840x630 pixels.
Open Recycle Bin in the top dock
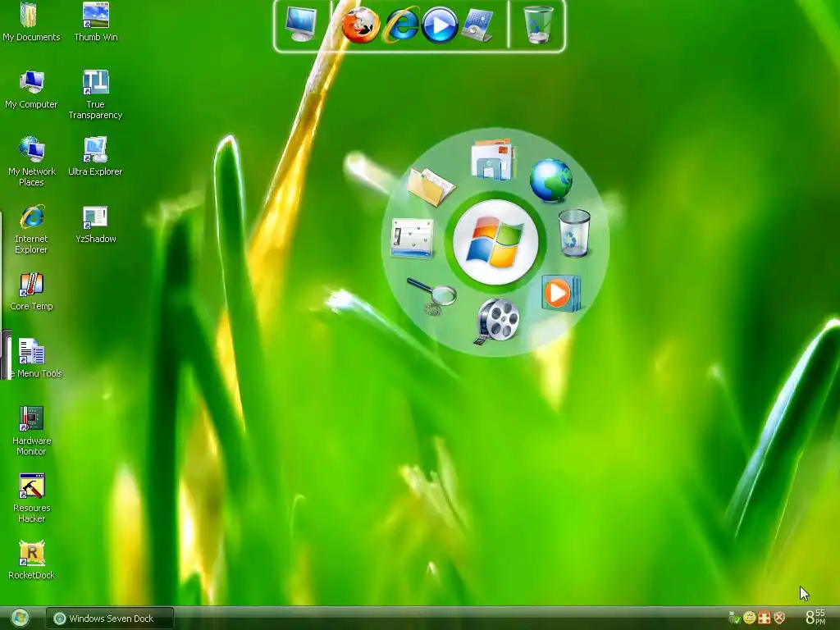pos(537,25)
